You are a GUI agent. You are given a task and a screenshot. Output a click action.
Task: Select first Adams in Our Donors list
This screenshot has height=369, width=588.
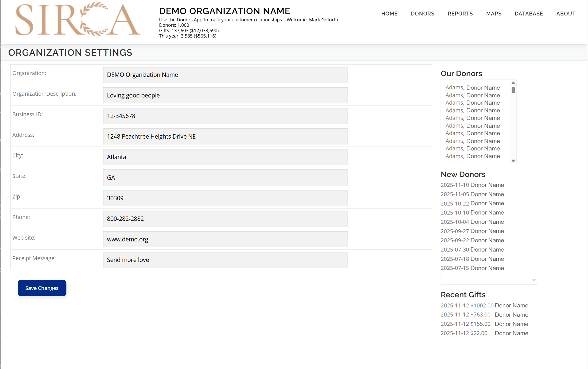[472, 88]
